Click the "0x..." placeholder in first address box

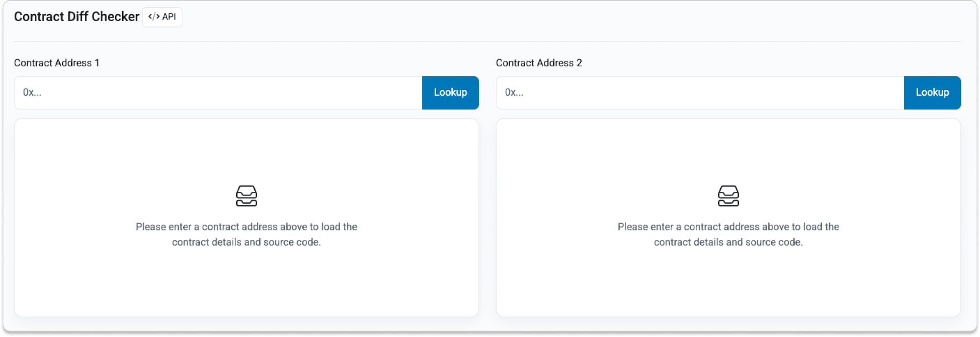click(x=32, y=93)
